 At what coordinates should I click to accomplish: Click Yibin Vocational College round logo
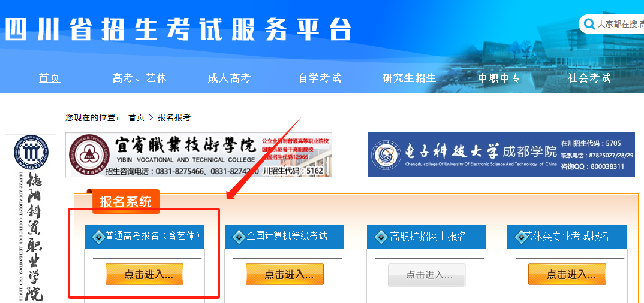pos(89,155)
